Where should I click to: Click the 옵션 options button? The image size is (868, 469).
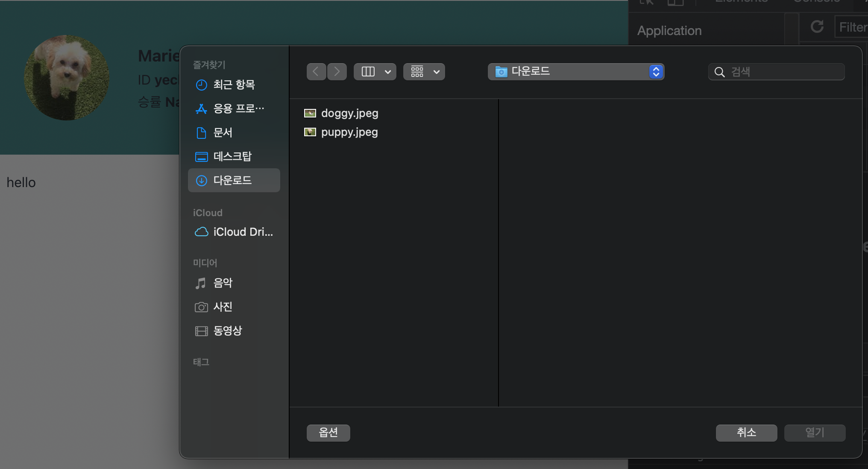(x=328, y=433)
